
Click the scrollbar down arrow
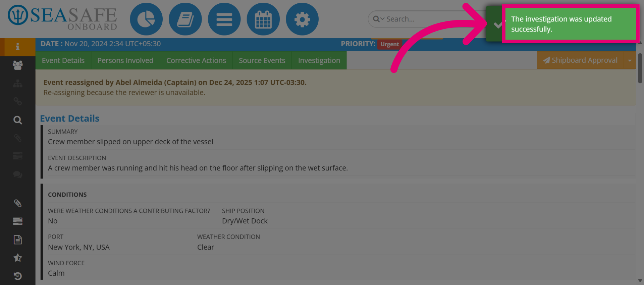click(640, 281)
